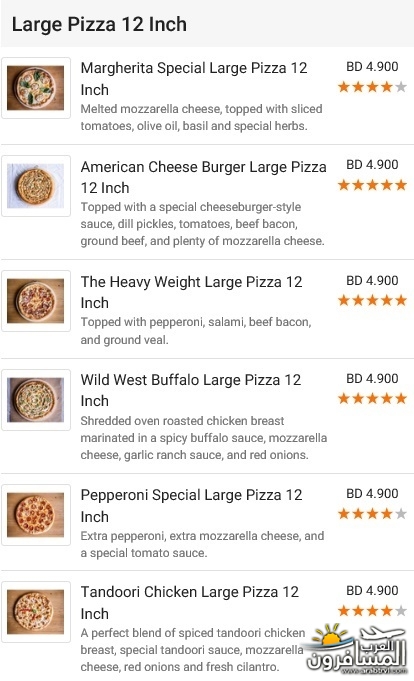Open Tandoori Chicken Large Pizza item
414x681 pixels.
coord(189,602)
